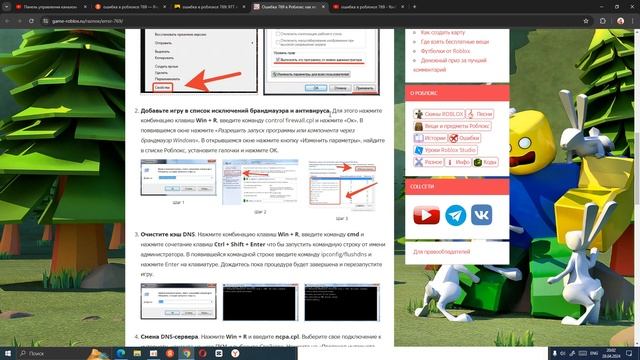
Task: Go forward to the next page
Action: [x=19, y=21]
